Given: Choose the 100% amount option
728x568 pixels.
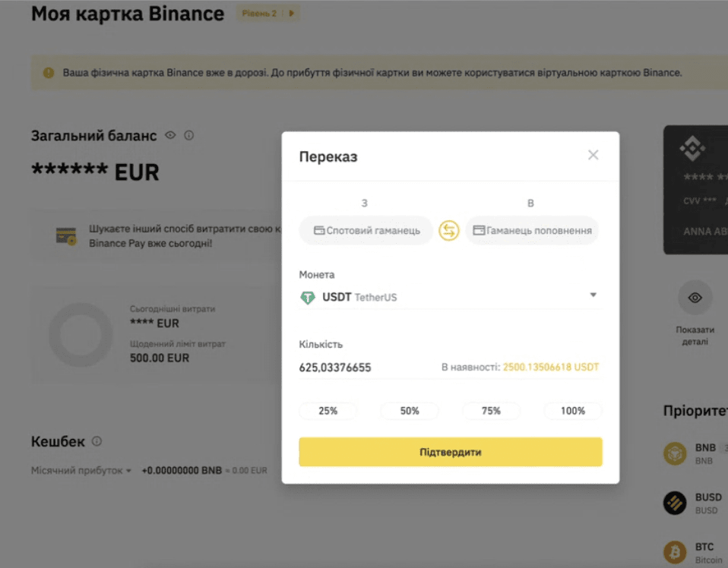Looking at the screenshot, I should 573,411.
